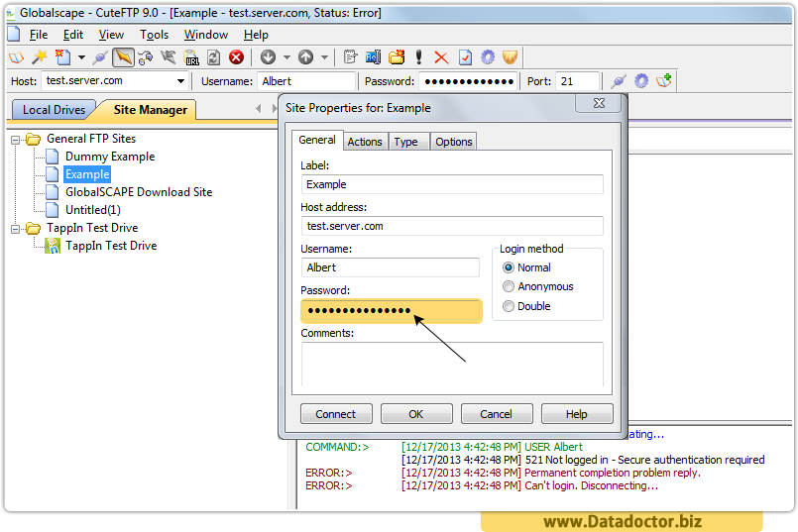Click the Execute exclamation mark icon

[419, 57]
